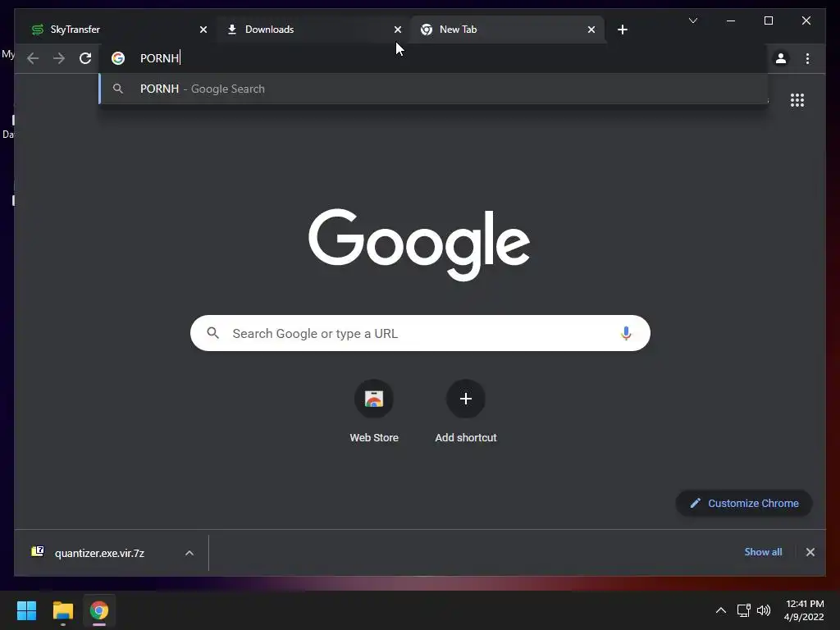Viewport: 840px width, 630px height.
Task: Go back to the previous page
Action: pos(33,58)
